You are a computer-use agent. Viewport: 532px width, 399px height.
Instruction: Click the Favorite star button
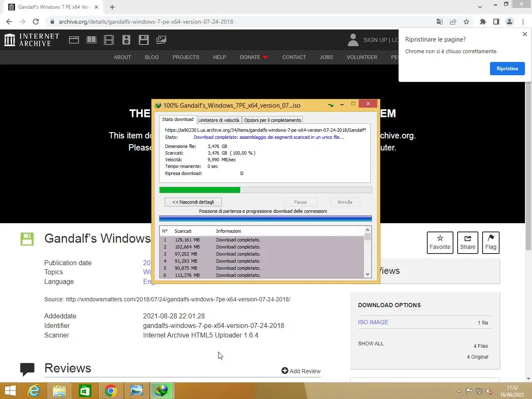tap(440, 242)
